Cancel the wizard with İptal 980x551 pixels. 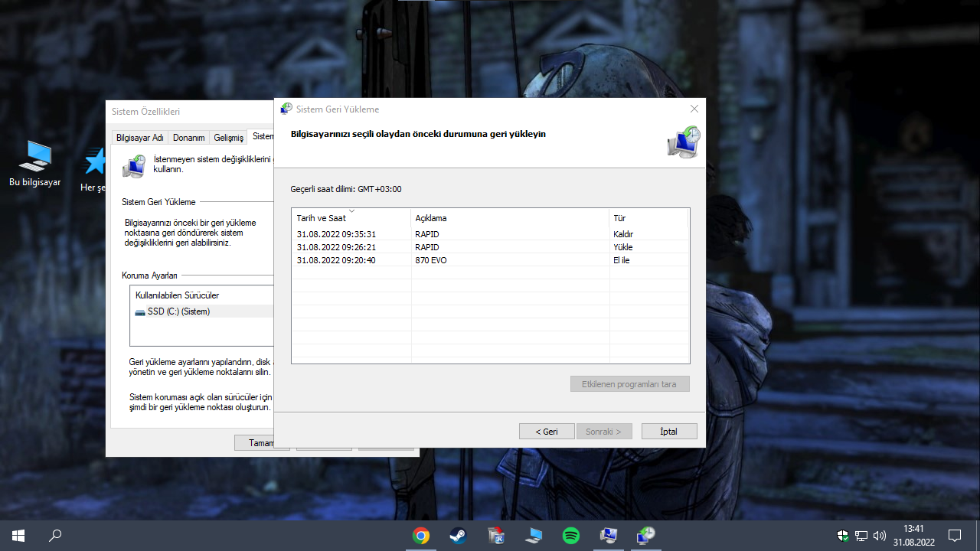coord(669,432)
